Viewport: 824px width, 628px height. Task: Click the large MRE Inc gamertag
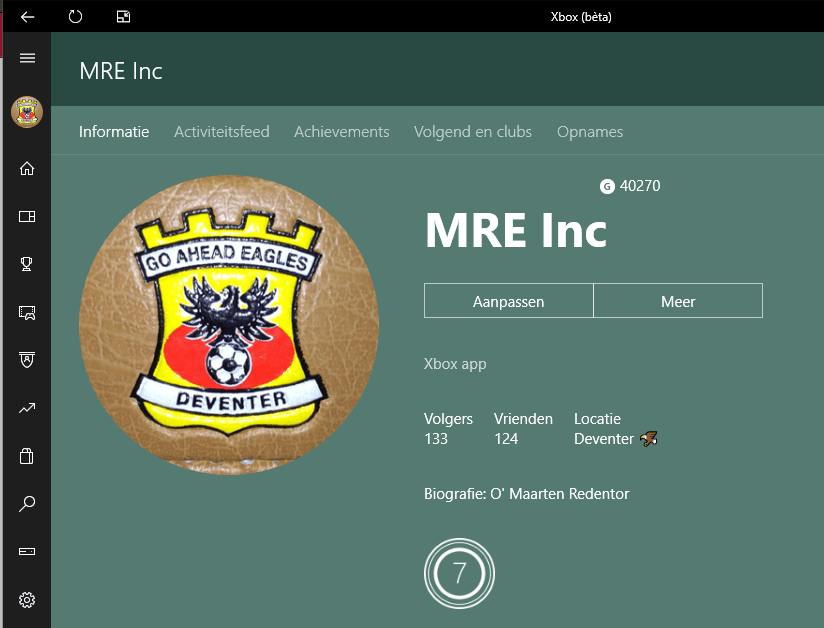[x=516, y=230]
